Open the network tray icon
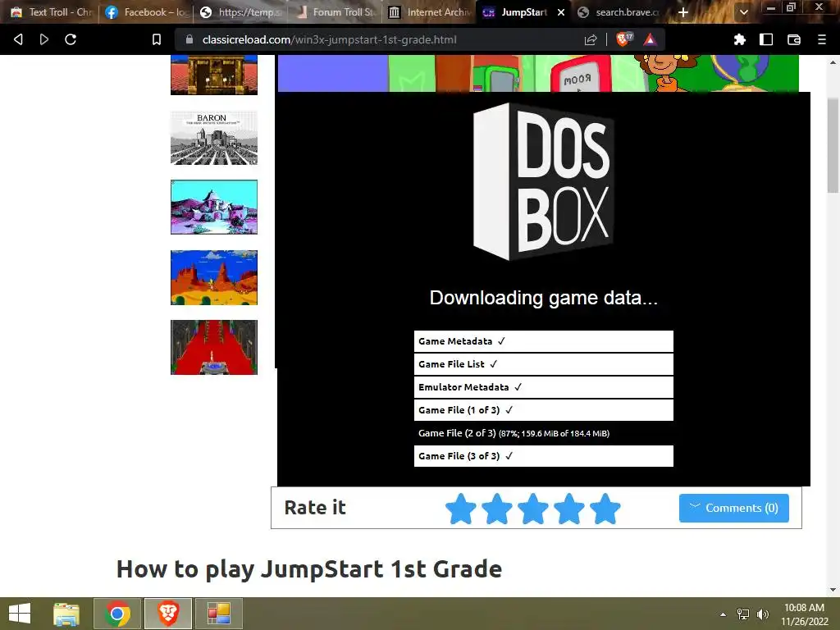 click(x=743, y=614)
